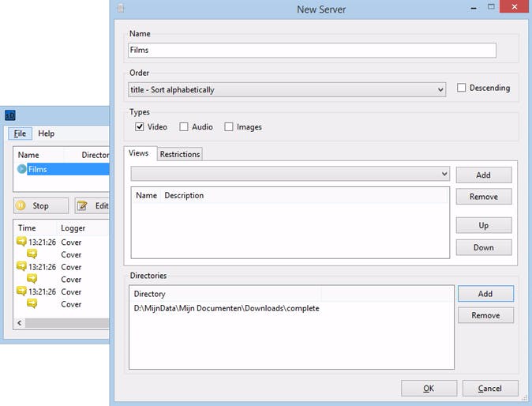Screen dimensions: 532x406
Task: Click the horizontal scrollbar left arrow in log
Action: [x=20, y=323]
